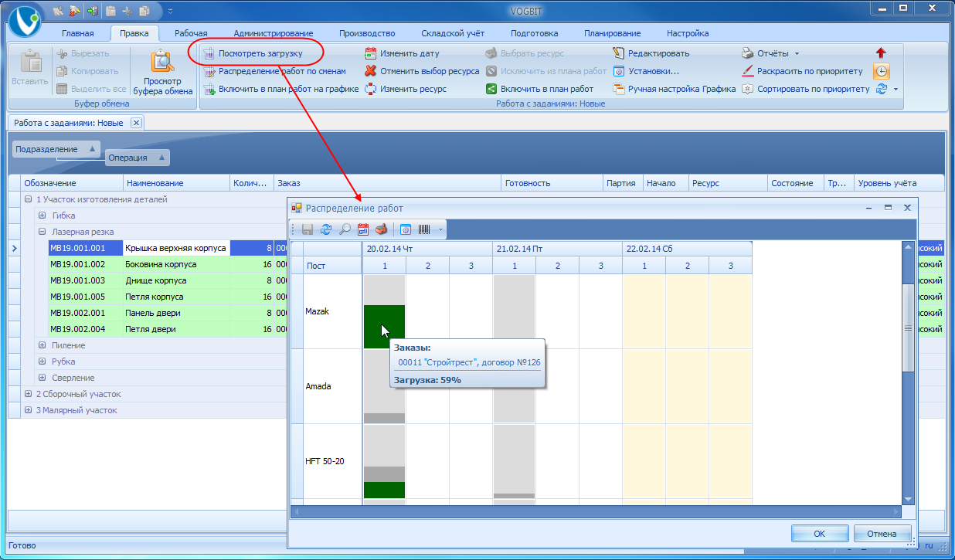
Task: Switch to the Производство ribbon tab
Action: point(367,33)
